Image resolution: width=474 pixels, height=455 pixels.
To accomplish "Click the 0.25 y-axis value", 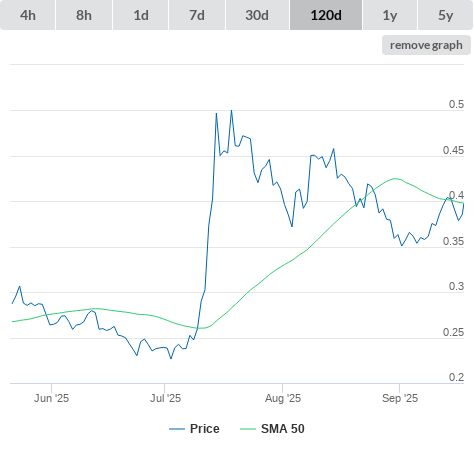I will pos(453,332).
